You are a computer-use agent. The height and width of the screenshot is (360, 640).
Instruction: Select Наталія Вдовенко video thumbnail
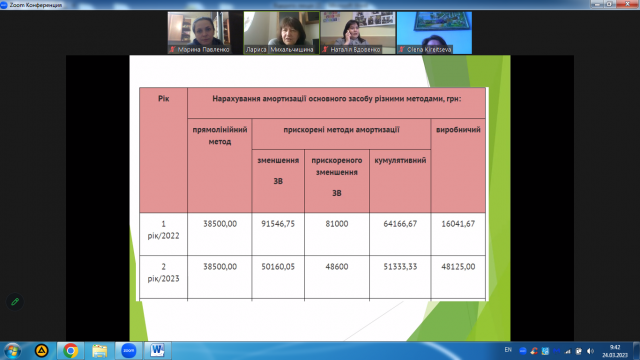[x=358, y=33]
